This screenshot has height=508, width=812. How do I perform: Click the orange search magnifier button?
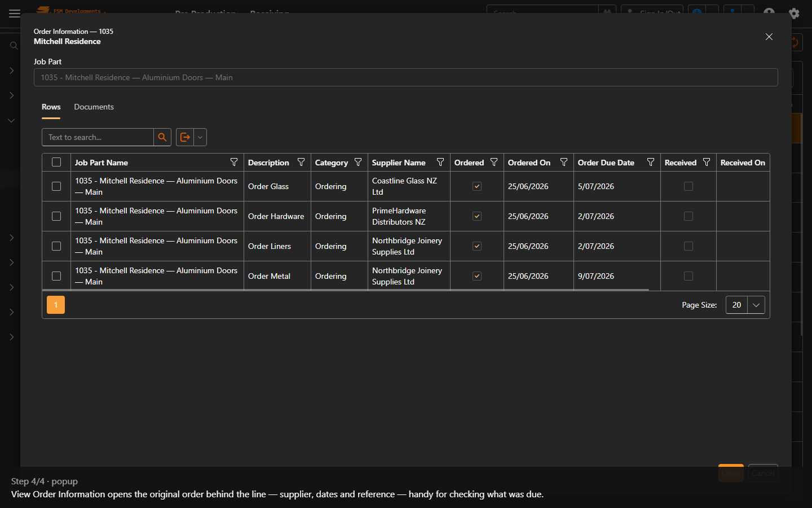[x=162, y=137]
